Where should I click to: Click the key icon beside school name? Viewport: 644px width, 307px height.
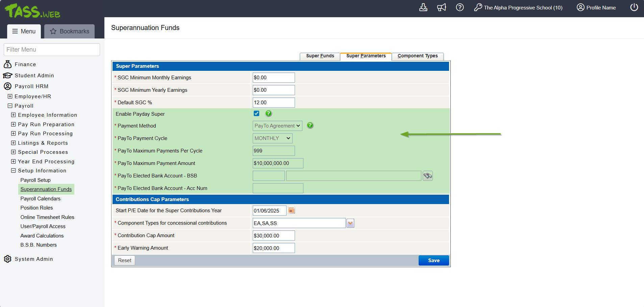pos(478,7)
